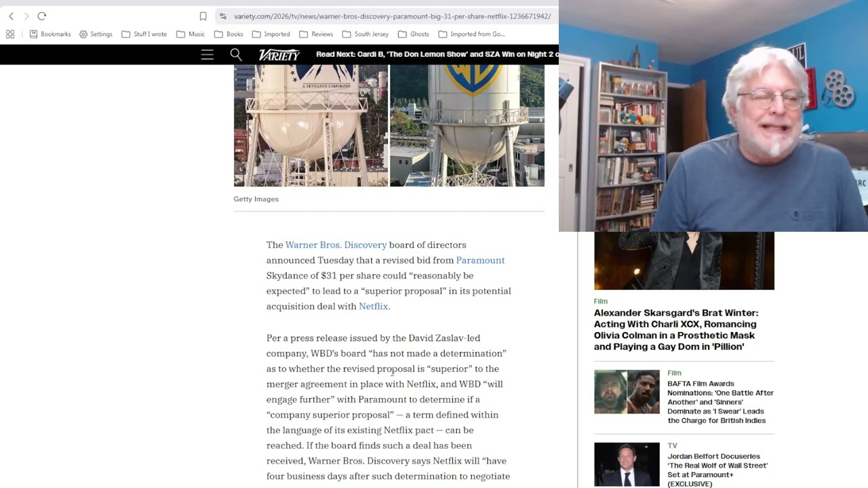The height and width of the screenshot is (488, 868).
Task: Click the webcam overlay video of the presenter
Action: click(713, 116)
